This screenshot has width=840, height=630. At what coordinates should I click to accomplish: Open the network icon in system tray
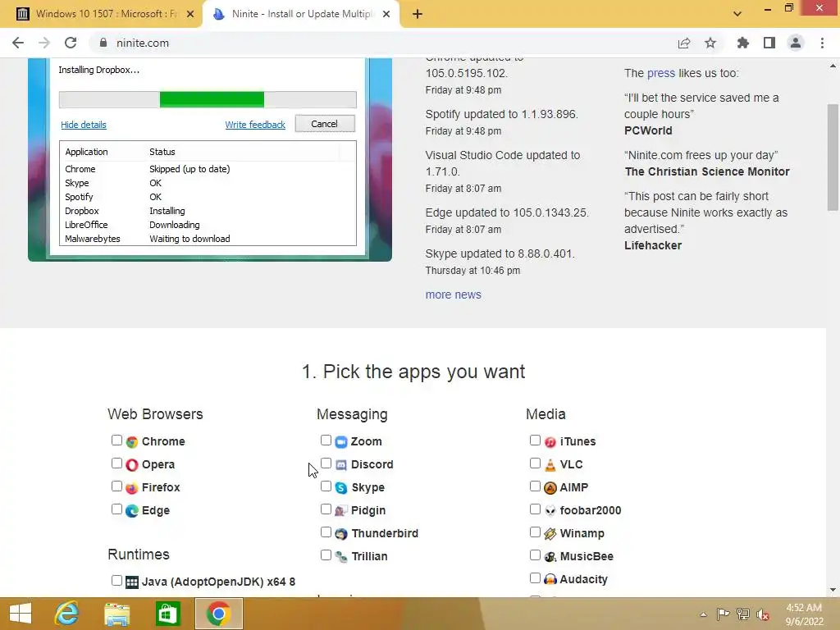743,614
